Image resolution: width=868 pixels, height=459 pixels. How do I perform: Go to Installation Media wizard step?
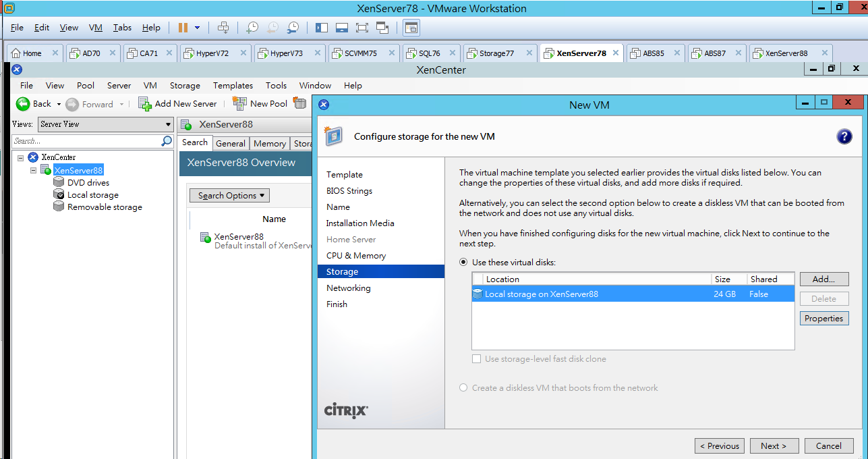(x=360, y=223)
